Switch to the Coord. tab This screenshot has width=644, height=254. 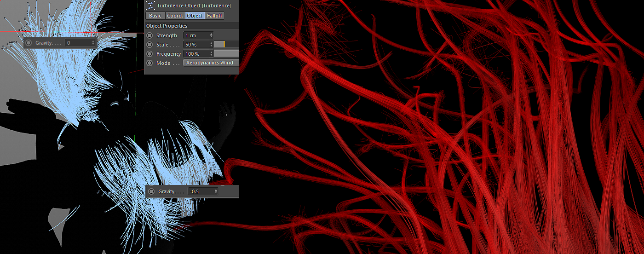click(175, 16)
